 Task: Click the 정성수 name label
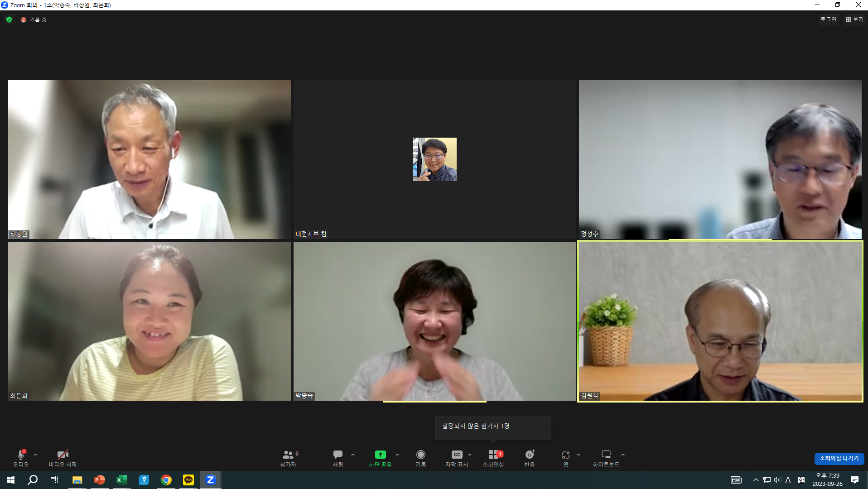pyautogui.click(x=590, y=234)
